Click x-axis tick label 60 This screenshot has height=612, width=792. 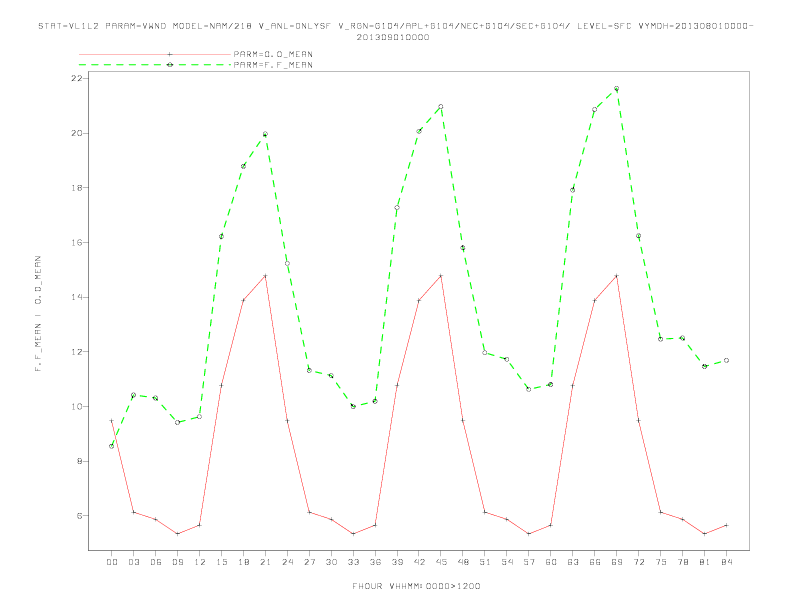(x=551, y=562)
